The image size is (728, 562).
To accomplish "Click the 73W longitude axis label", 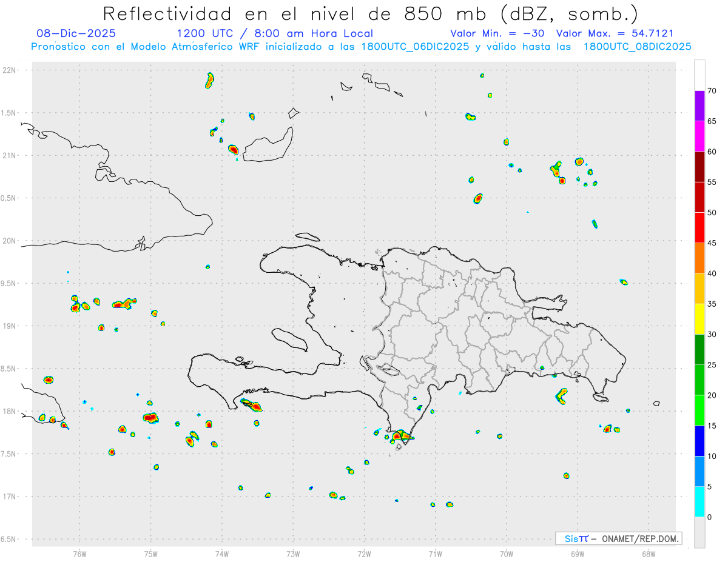I will click(293, 554).
